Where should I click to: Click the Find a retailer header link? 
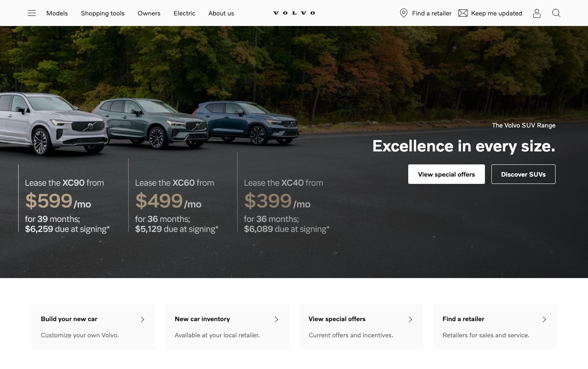(x=432, y=13)
